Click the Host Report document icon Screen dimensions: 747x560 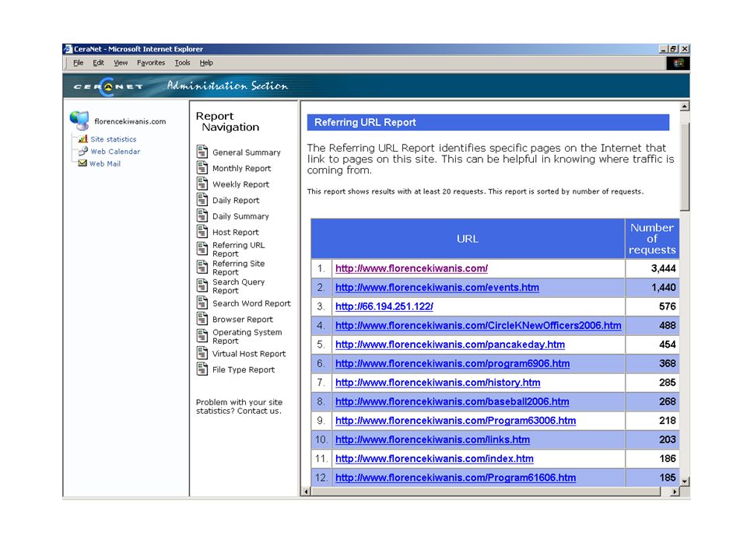click(x=202, y=232)
